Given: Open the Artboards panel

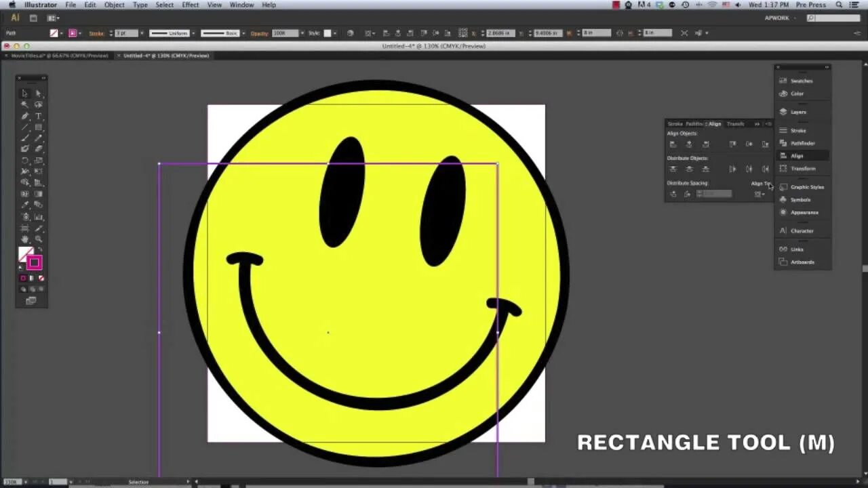Looking at the screenshot, I should (x=803, y=262).
